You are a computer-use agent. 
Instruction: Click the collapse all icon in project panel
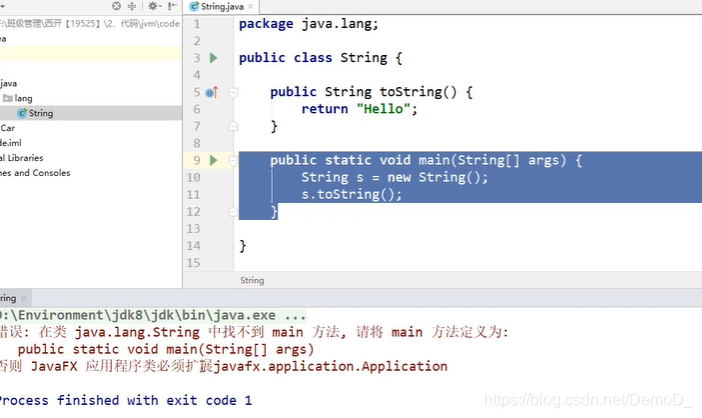coord(132,6)
